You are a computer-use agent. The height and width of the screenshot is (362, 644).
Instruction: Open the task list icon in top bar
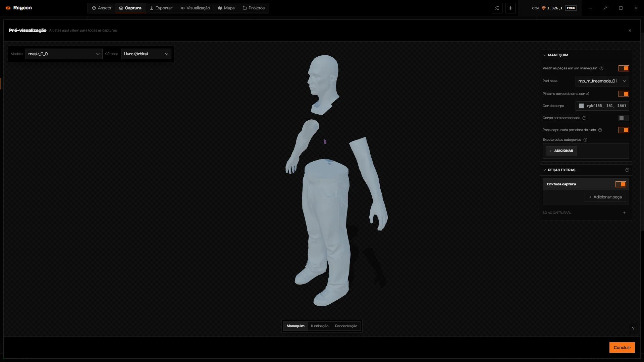coord(497,8)
